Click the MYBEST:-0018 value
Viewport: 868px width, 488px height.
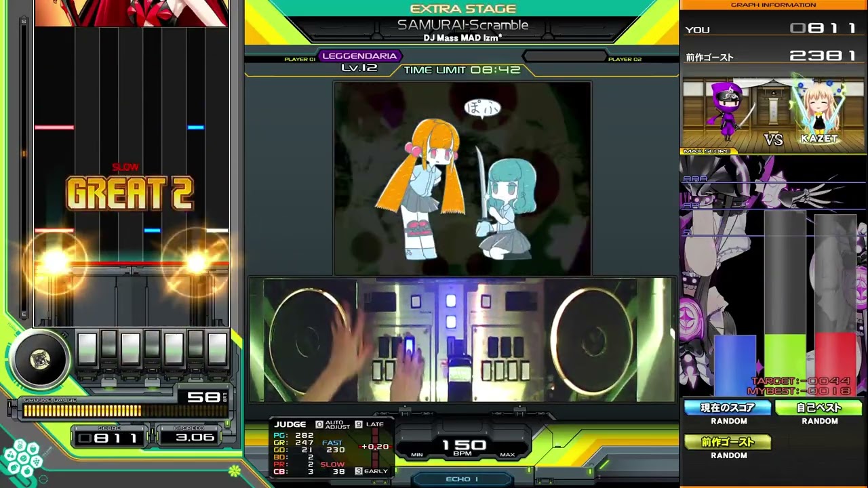(799, 391)
